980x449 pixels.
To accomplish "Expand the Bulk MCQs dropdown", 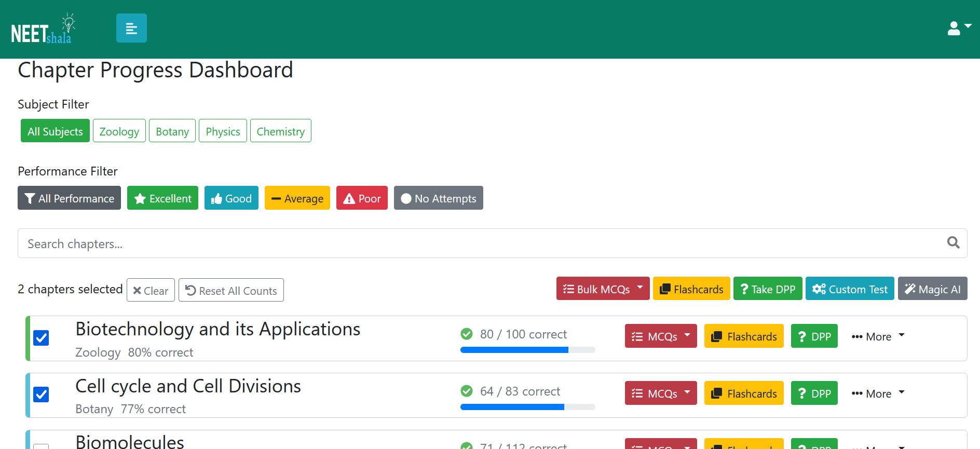I will point(603,289).
